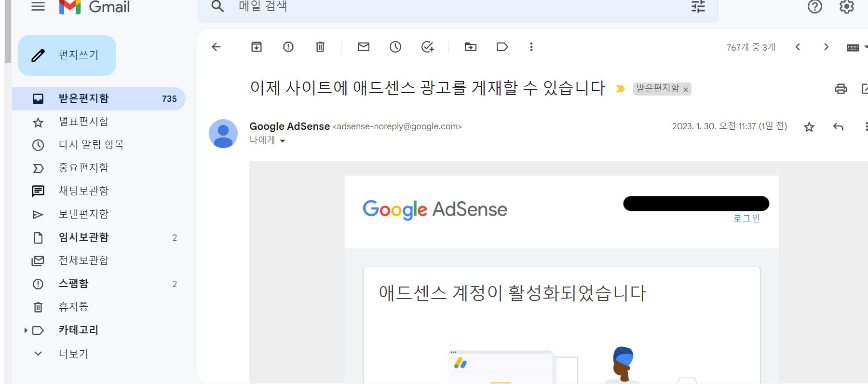Viewport: 868px width, 384px height.
Task: Expand 더보기 more folders chevron
Action: pyautogui.click(x=38, y=354)
